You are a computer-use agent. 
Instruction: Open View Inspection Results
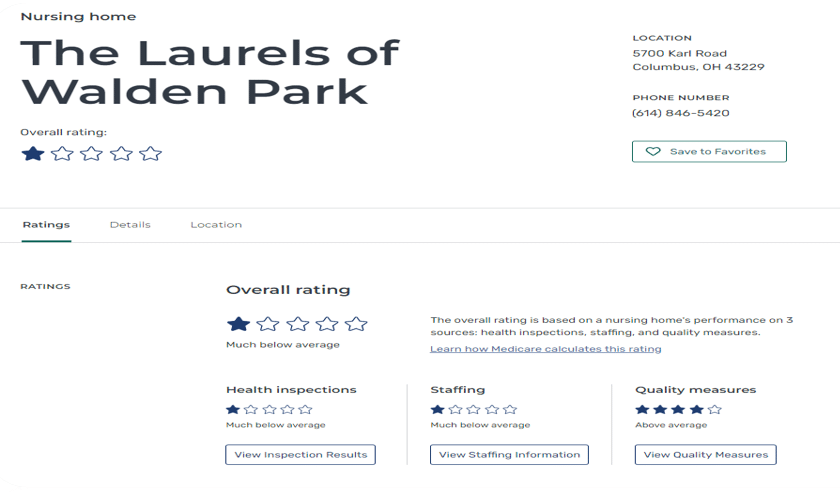point(301,454)
